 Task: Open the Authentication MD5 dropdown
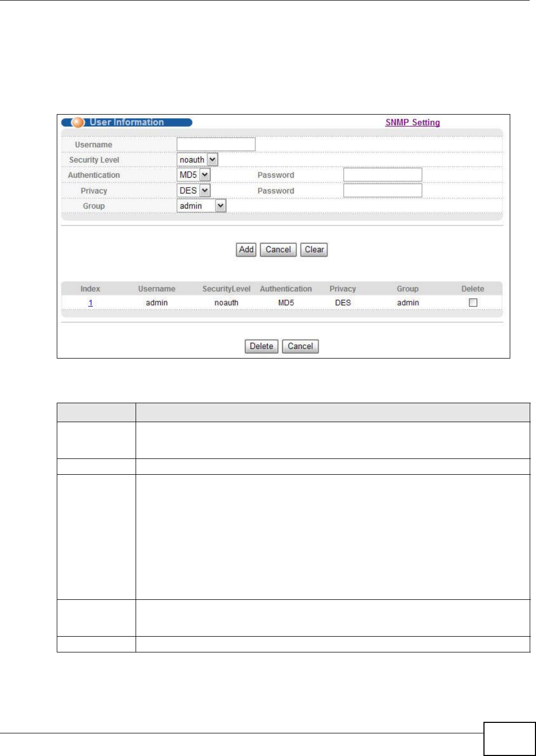tap(193, 175)
